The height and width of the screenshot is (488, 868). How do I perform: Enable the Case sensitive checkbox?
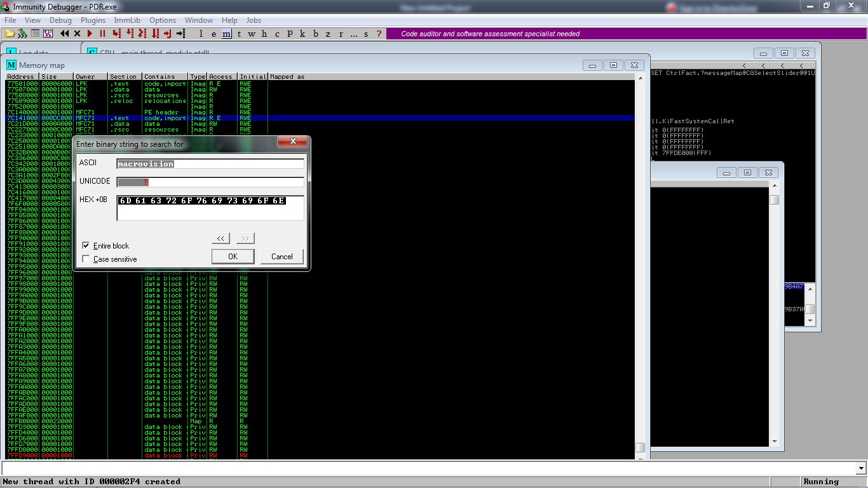coord(86,259)
